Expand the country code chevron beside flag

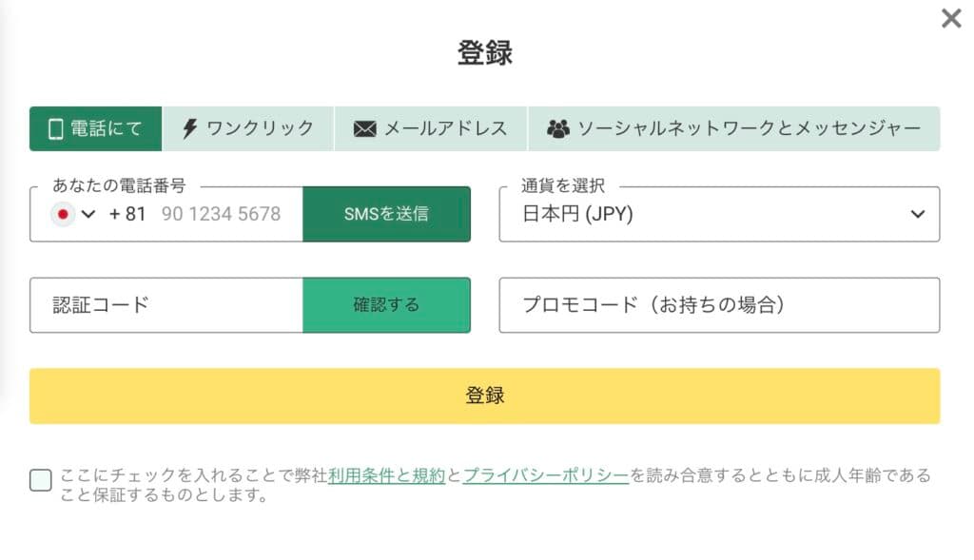88,214
